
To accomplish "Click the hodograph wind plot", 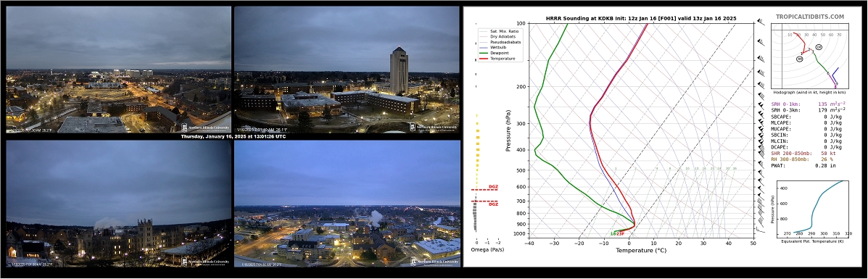I will [x=811, y=57].
